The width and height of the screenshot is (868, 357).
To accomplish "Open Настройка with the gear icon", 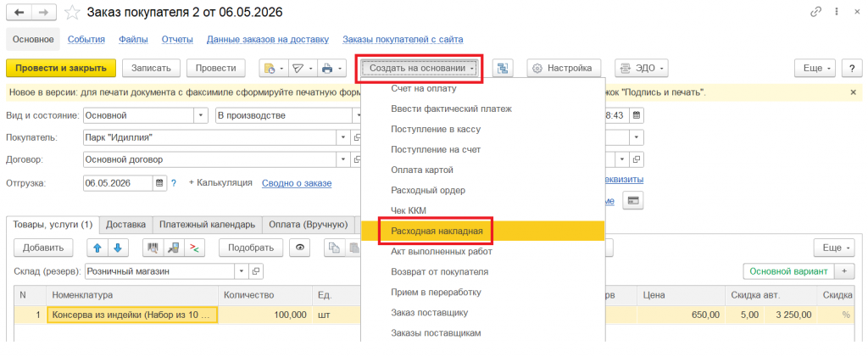I will tap(563, 68).
